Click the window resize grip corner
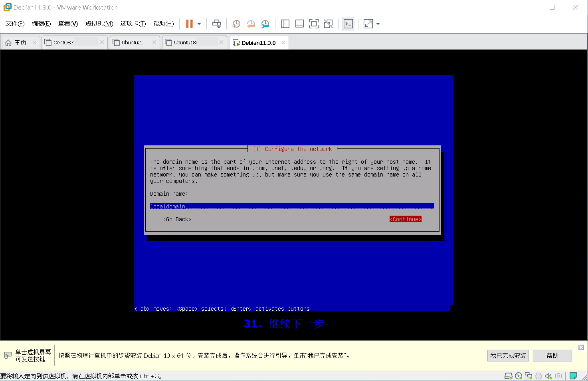588x381 pixels. point(585,378)
